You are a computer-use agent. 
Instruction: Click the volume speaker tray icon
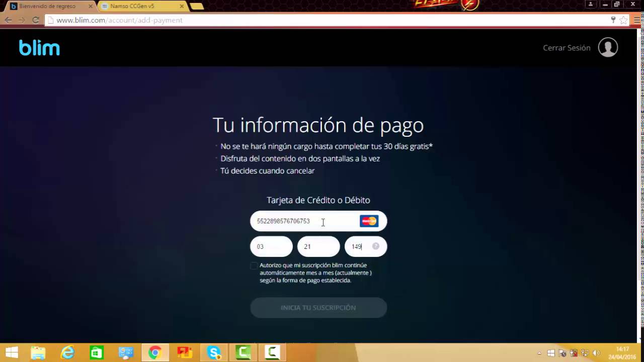pyautogui.click(x=596, y=353)
